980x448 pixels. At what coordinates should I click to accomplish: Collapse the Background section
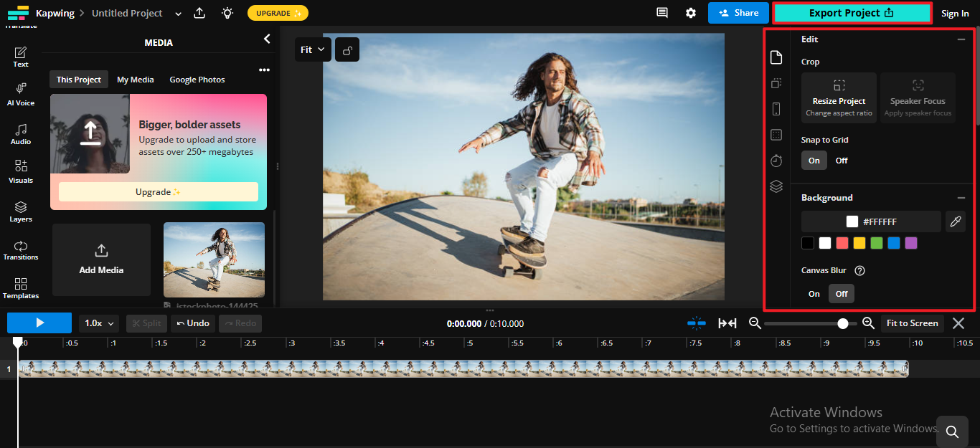click(961, 197)
